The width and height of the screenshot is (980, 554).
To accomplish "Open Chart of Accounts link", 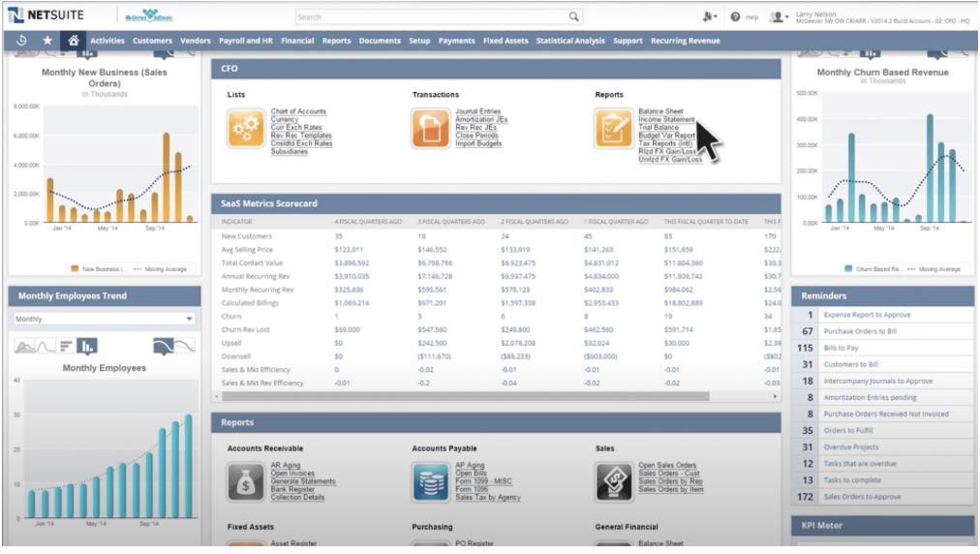I will tap(298, 111).
